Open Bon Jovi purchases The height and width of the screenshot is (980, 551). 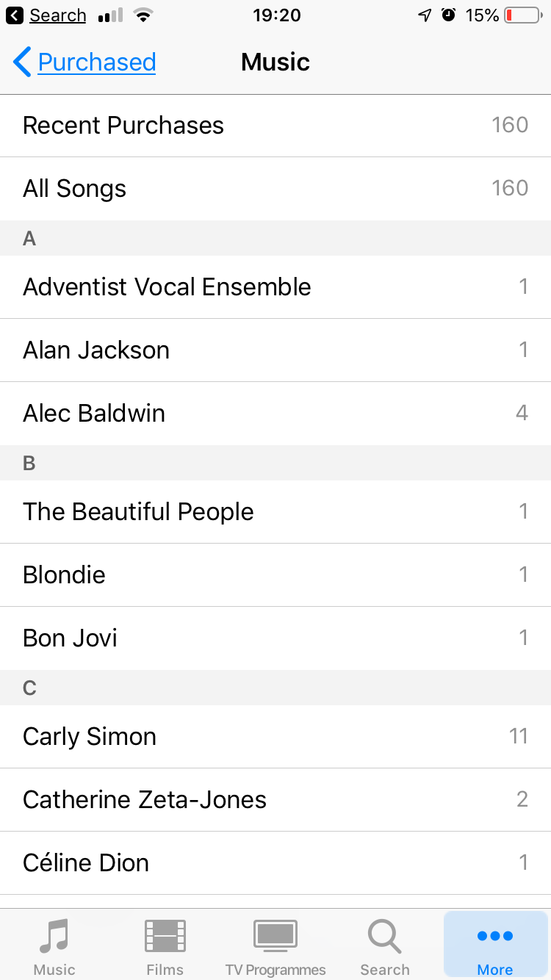(x=275, y=638)
